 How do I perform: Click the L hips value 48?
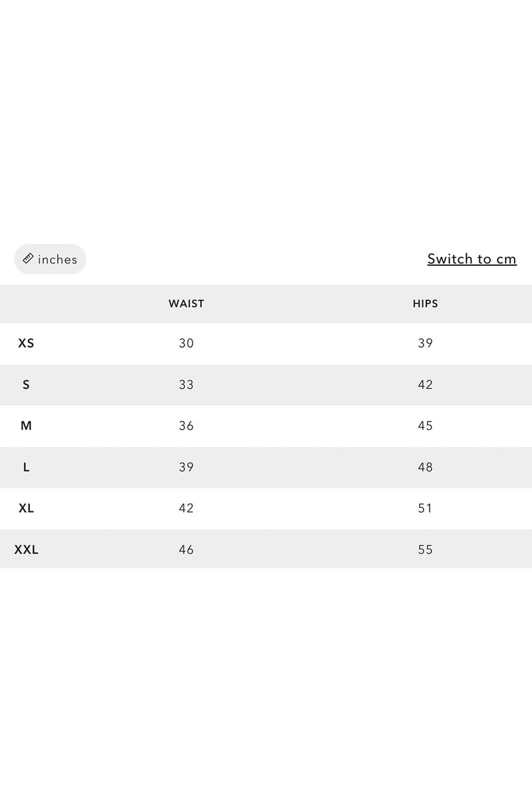point(425,467)
